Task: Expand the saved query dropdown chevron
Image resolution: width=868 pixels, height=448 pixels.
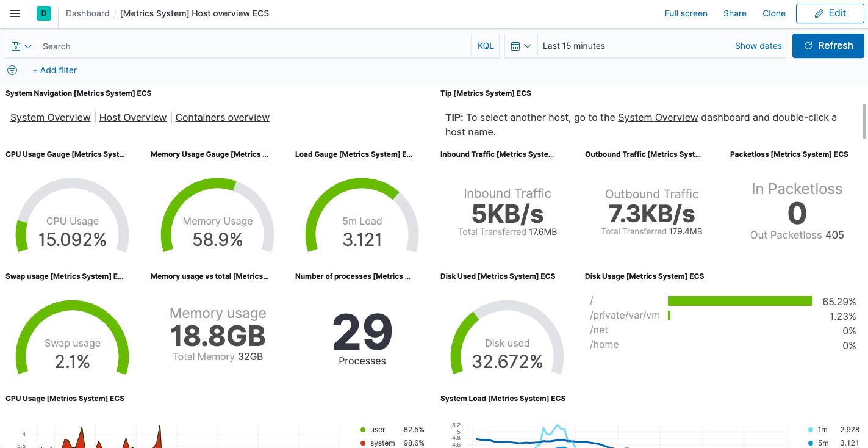Action: point(27,46)
